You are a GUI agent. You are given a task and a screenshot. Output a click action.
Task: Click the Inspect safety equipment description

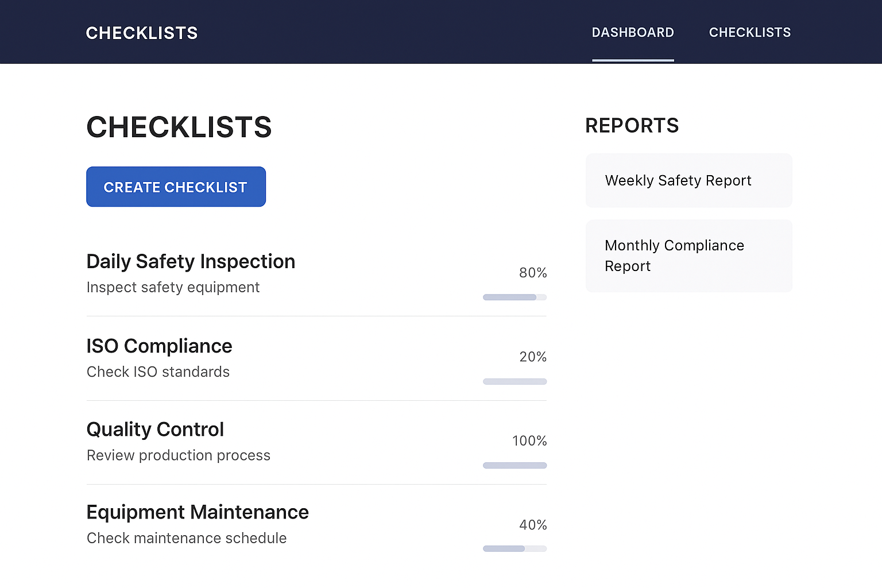click(x=173, y=287)
